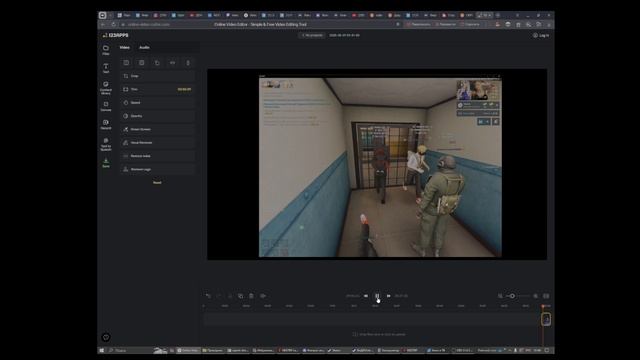Viewport: 640px width, 360px height.
Task: Click the browser back arrow
Action: coord(103,24)
